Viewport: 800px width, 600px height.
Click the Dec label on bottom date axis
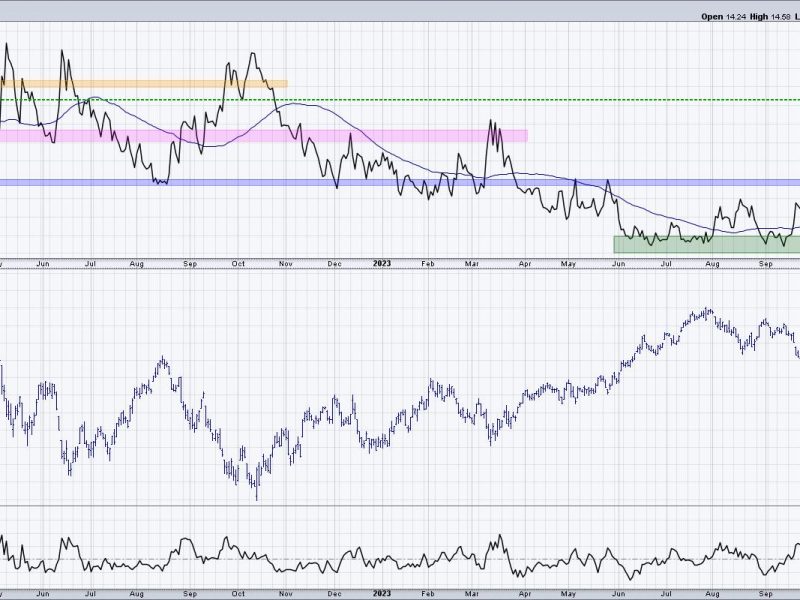[x=334, y=594]
